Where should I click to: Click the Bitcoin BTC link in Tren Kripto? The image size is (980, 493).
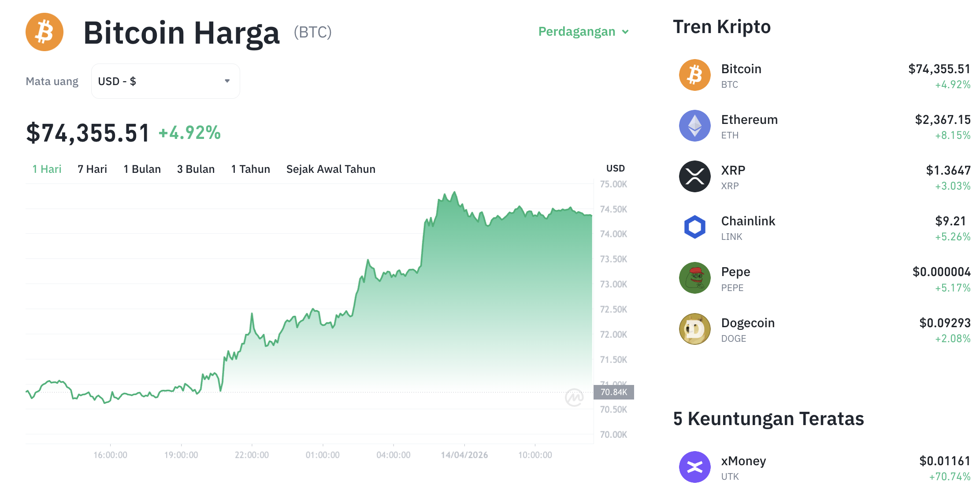[741, 69]
